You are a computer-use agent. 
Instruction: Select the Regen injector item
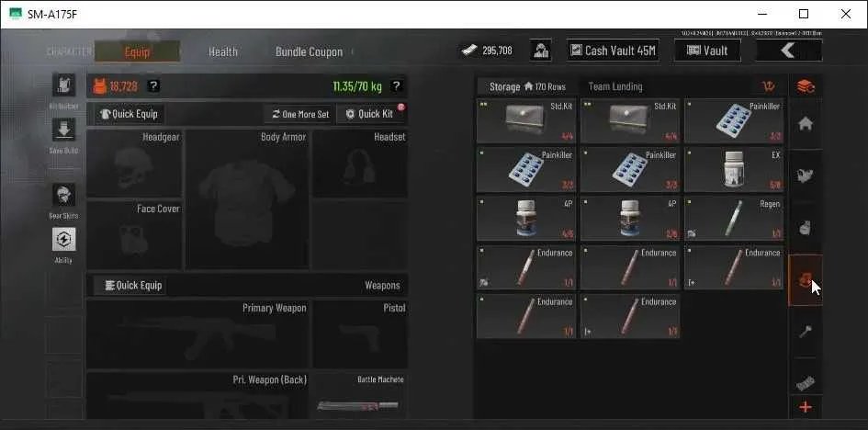[x=734, y=219]
